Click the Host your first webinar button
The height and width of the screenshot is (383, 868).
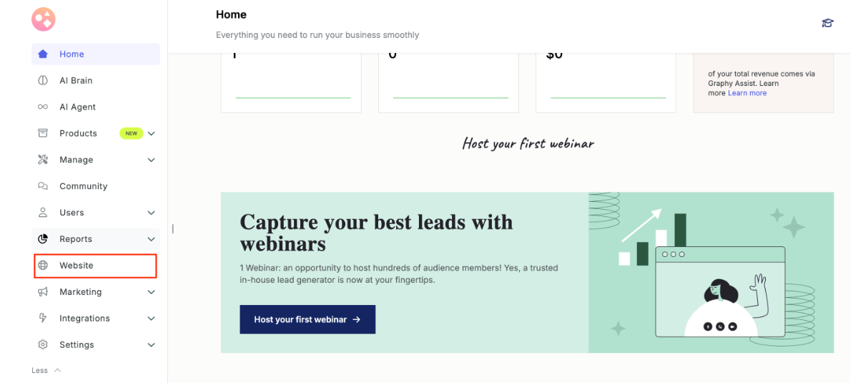(307, 319)
